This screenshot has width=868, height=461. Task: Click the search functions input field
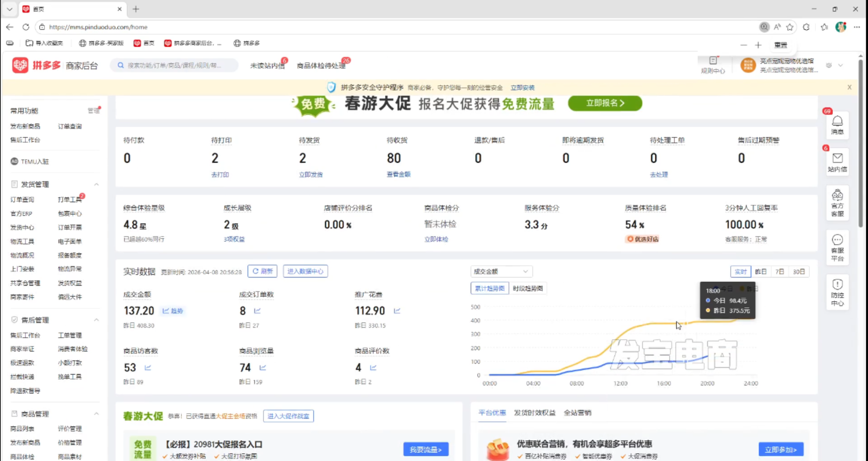click(176, 65)
